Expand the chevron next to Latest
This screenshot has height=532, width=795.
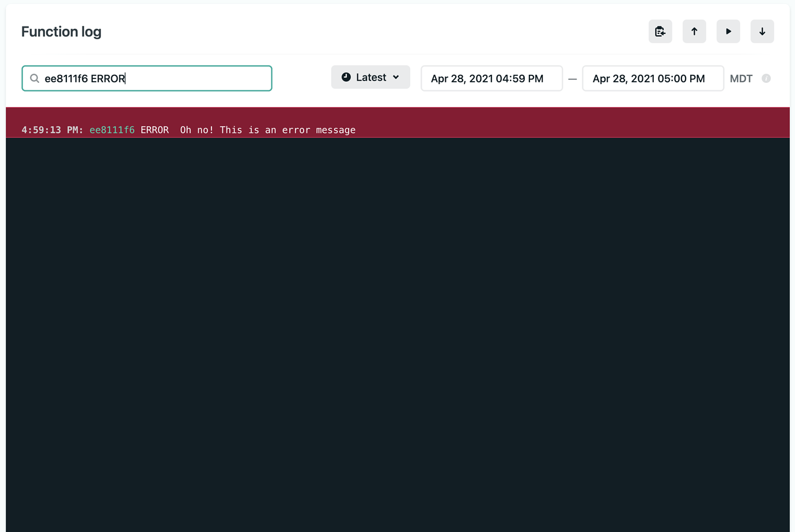coord(396,77)
